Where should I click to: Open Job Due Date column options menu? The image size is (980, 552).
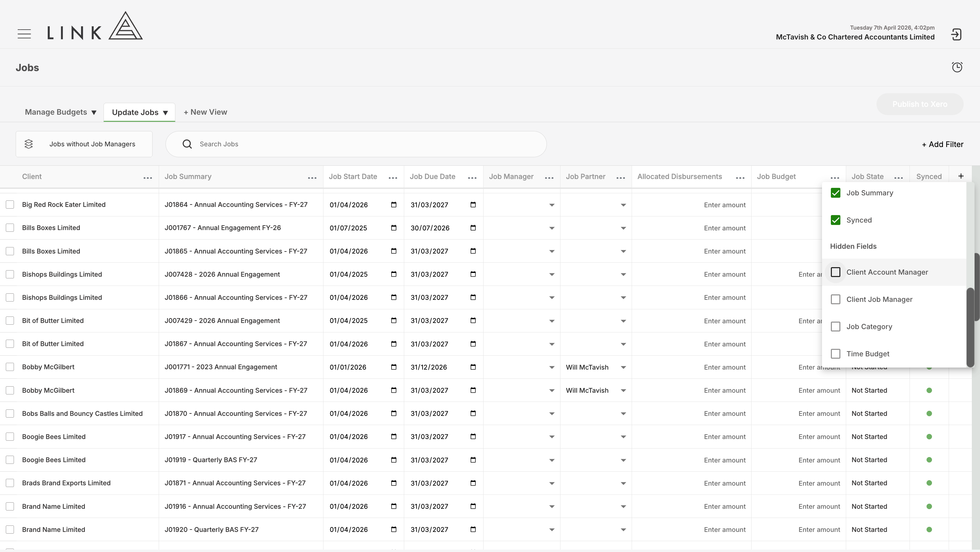click(473, 178)
